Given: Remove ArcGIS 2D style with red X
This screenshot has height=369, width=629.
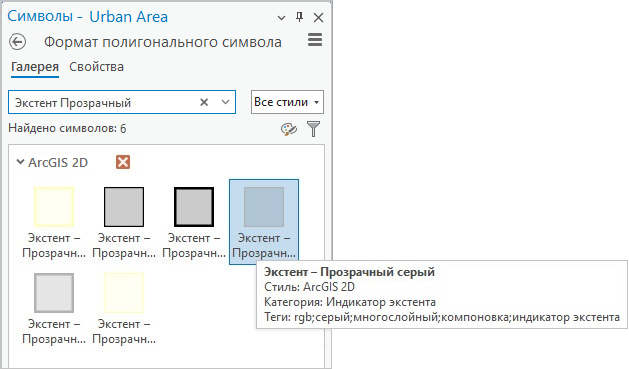Looking at the screenshot, I should click(123, 162).
